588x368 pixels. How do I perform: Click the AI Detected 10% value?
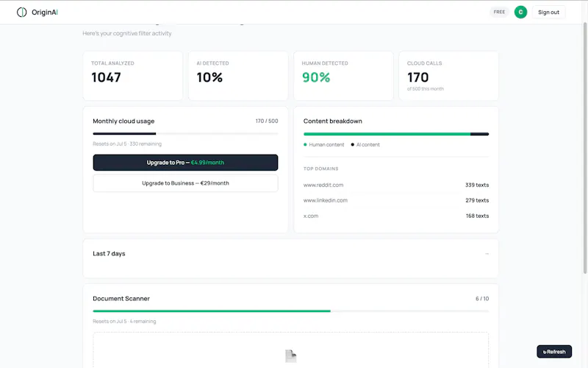[x=209, y=77]
